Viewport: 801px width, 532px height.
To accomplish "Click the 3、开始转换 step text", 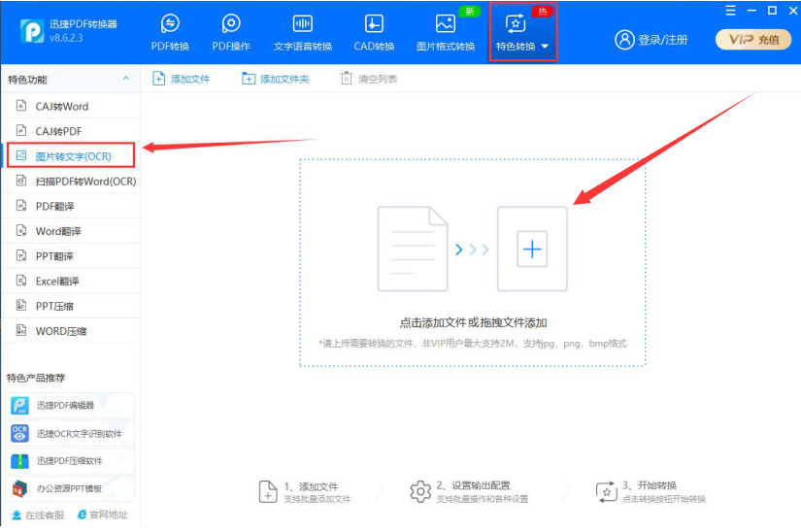I will (x=650, y=485).
